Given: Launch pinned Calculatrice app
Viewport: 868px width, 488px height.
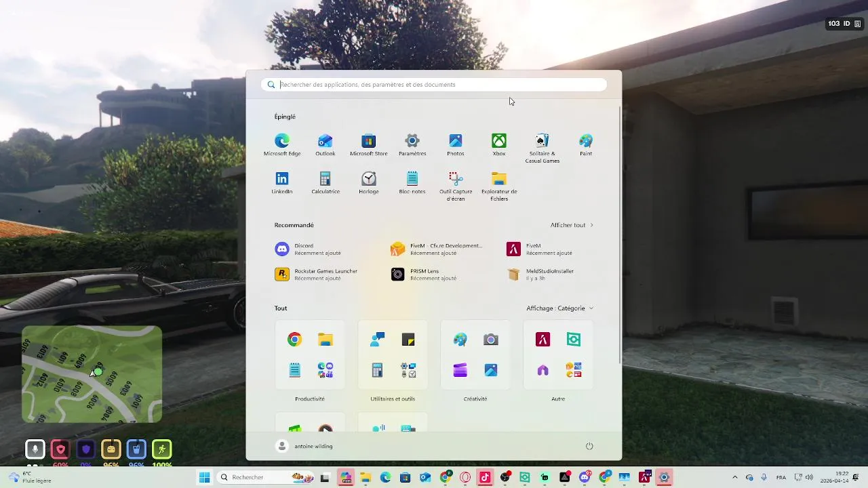Looking at the screenshot, I should click(x=325, y=183).
